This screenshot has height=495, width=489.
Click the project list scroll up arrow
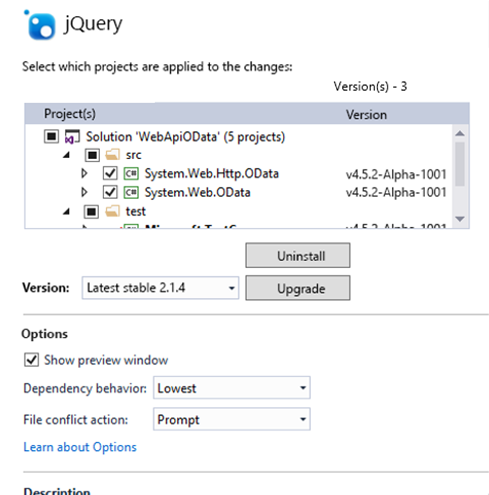(460, 134)
